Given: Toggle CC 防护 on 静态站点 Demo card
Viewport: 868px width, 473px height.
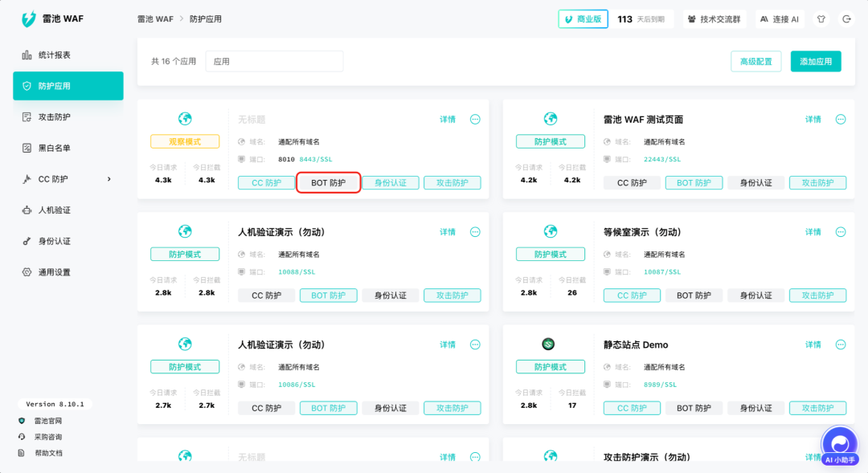Looking at the screenshot, I should (x=632, y=408).
